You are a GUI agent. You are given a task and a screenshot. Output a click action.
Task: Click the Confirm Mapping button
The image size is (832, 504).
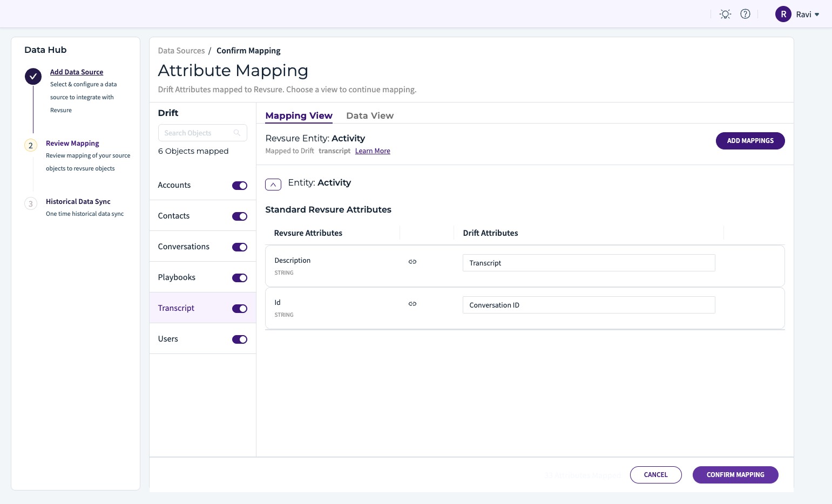pos(735,475)
